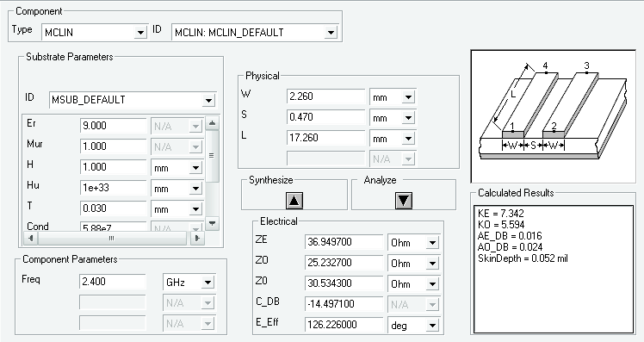Click substrate list scroll-up arrow
The height and width of the screenshot is (342, 644).
(x=212, y=123)
